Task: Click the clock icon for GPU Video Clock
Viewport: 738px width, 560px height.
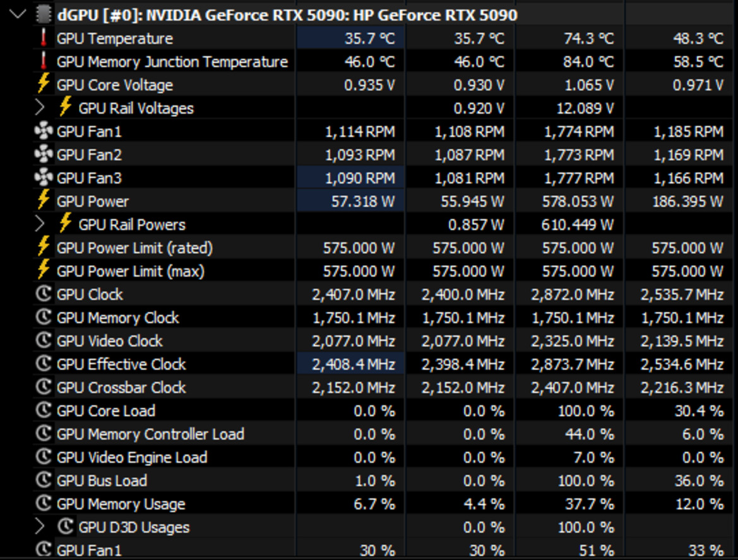Action: pos(44,340)
